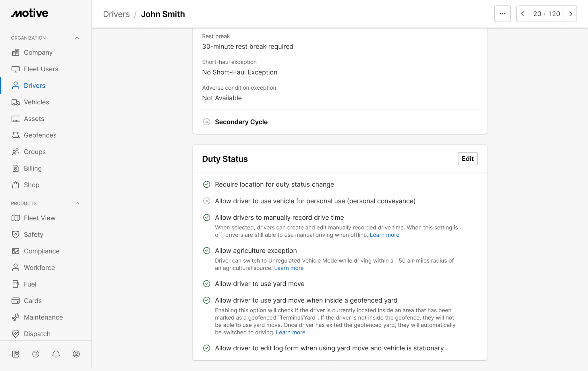Click personal conveyance disabled status icon
Screen dimensions: 588x371
tap(207, 201)
